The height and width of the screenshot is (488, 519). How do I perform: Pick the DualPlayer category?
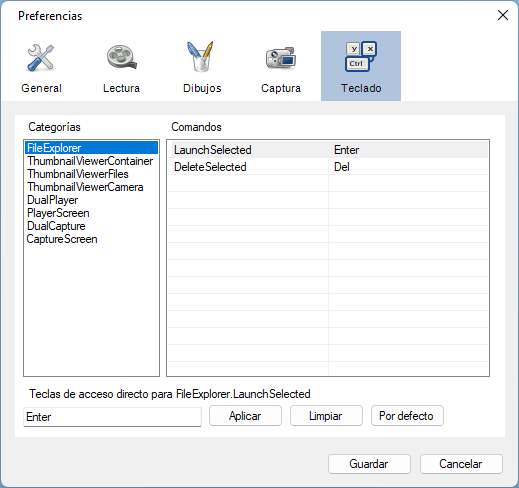(x=52, y=200)
